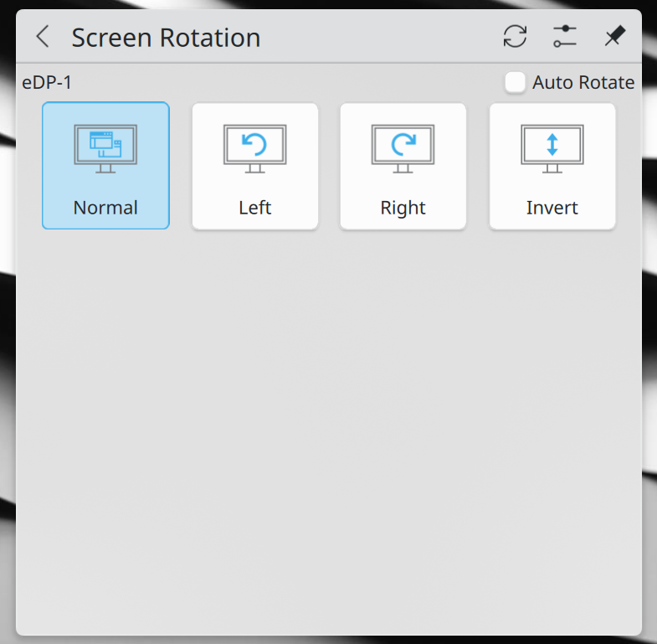This screenshot has width=657, height=644.
Task: Click the Left text label
Action: tap(254, 208)
